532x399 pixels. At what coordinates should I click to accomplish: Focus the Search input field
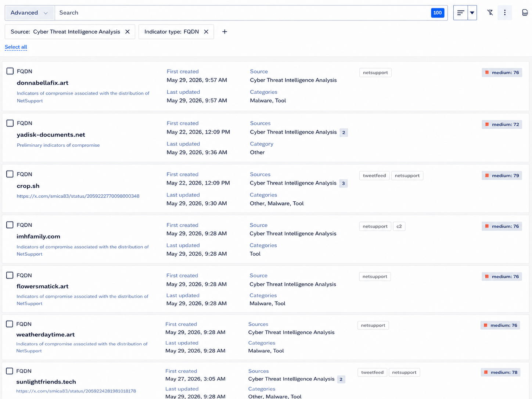[242, 13]
